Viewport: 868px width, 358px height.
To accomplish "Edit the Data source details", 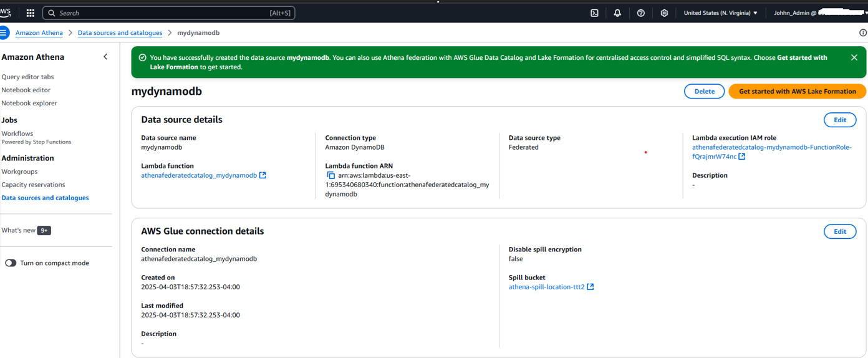I will pyautogui.click(x=840, y=120).
